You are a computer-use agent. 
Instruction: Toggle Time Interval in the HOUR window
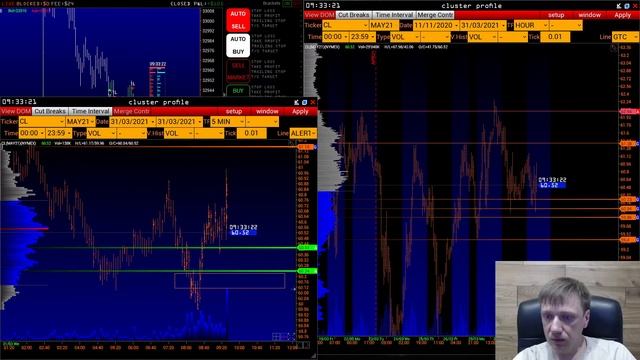pos(394,15)
